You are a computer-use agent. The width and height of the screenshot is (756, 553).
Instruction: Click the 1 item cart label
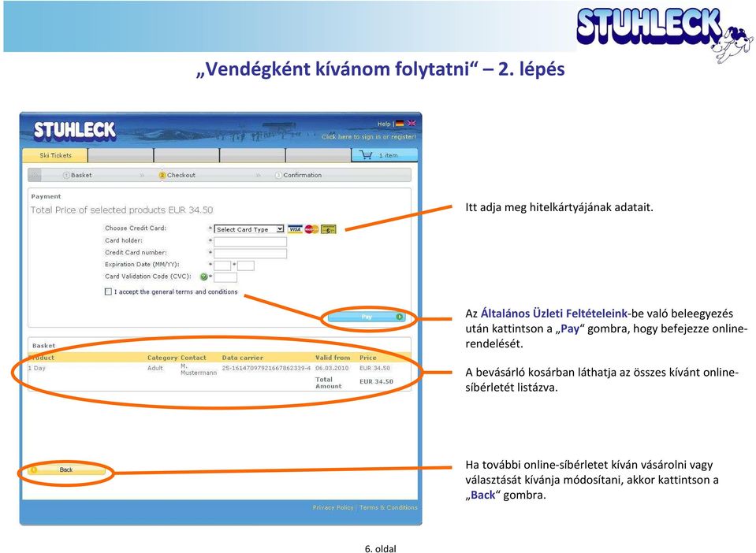388,155
